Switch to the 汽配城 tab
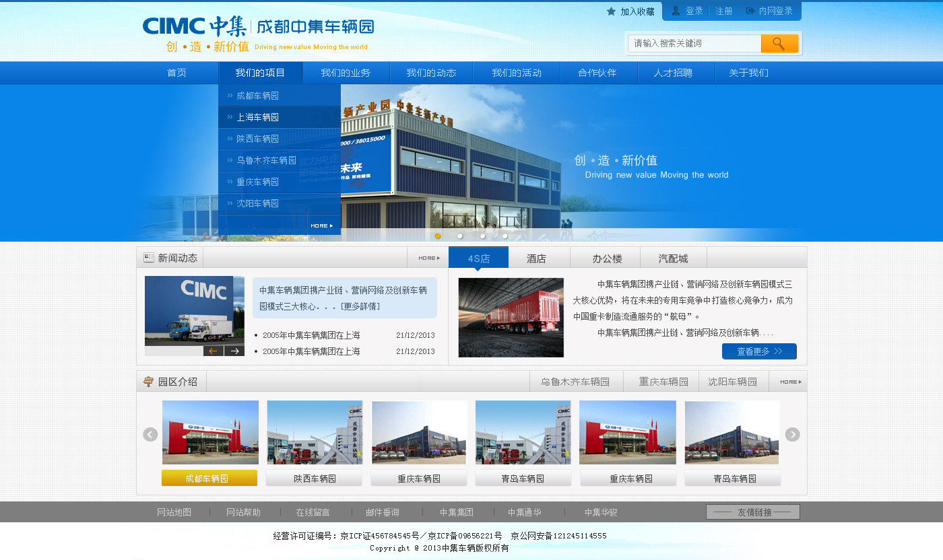 (674, 258)
